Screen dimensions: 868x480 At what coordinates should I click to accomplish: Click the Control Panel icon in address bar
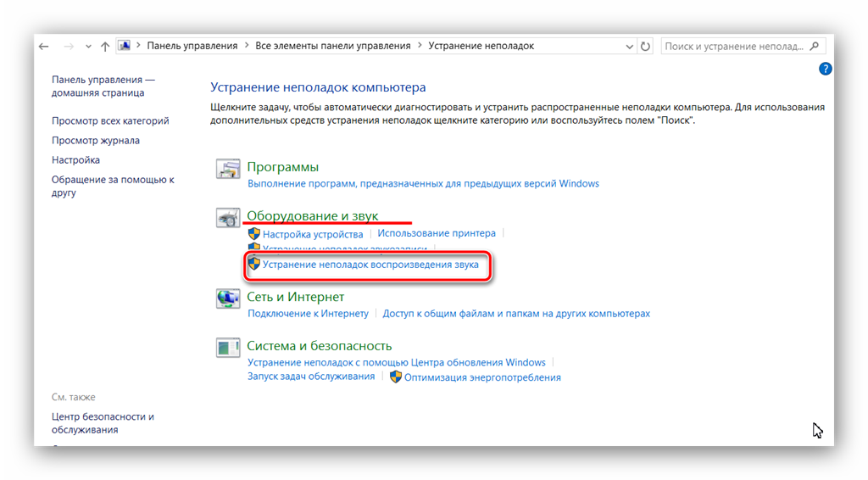(125, 46)
